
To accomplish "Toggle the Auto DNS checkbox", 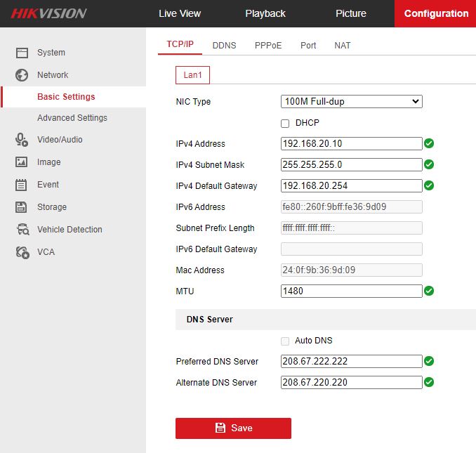I will point(285,341).
